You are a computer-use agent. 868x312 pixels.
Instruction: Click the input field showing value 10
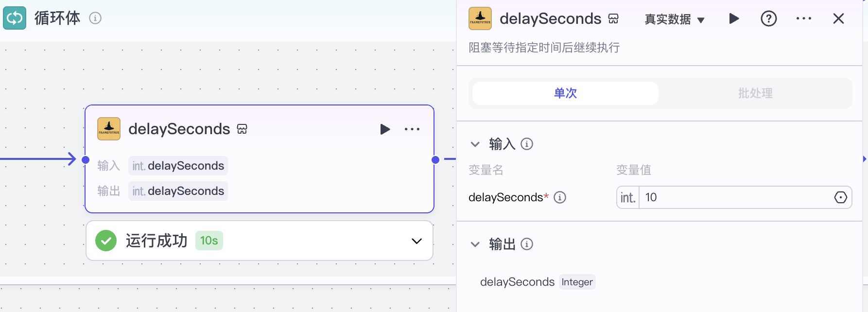[705, 197]
